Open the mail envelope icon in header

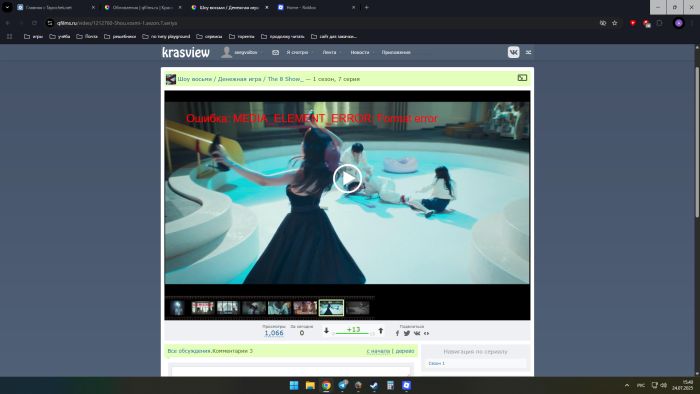coord(275,53)
